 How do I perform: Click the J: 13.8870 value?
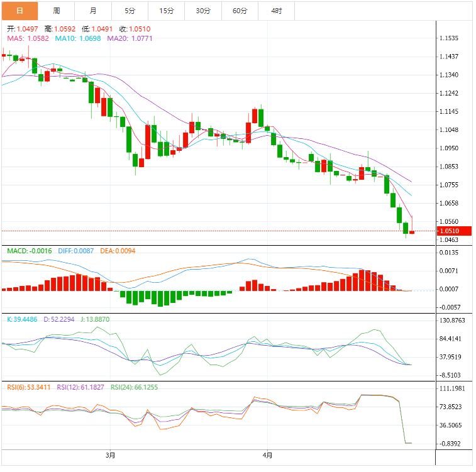95,319
